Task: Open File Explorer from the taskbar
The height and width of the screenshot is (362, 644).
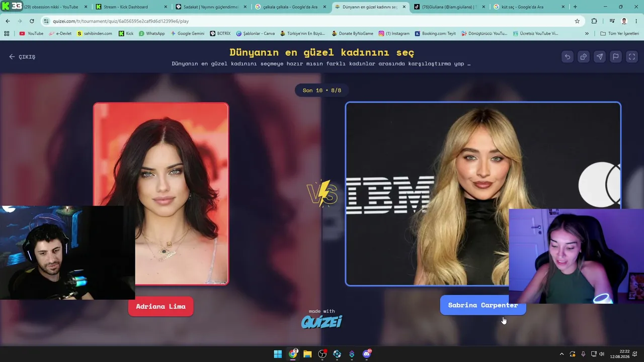Action: (307, 354)
